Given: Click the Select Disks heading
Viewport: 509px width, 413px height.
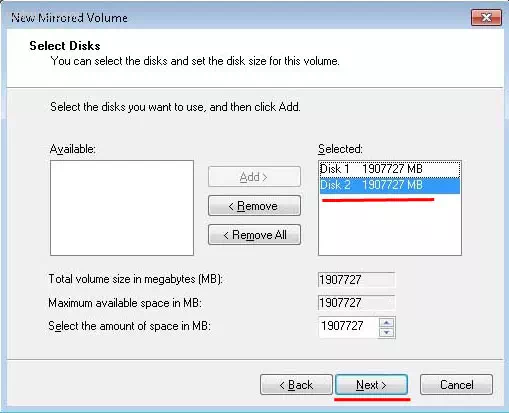Looking at the screenshot, I should [x=65, y=46].
